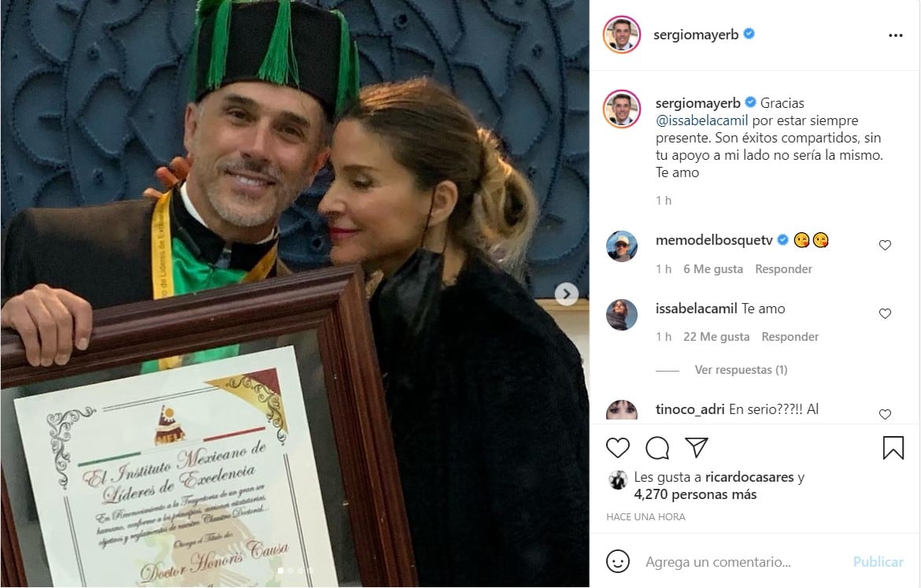Show '4,270 personas más' likers

(695, 494)
